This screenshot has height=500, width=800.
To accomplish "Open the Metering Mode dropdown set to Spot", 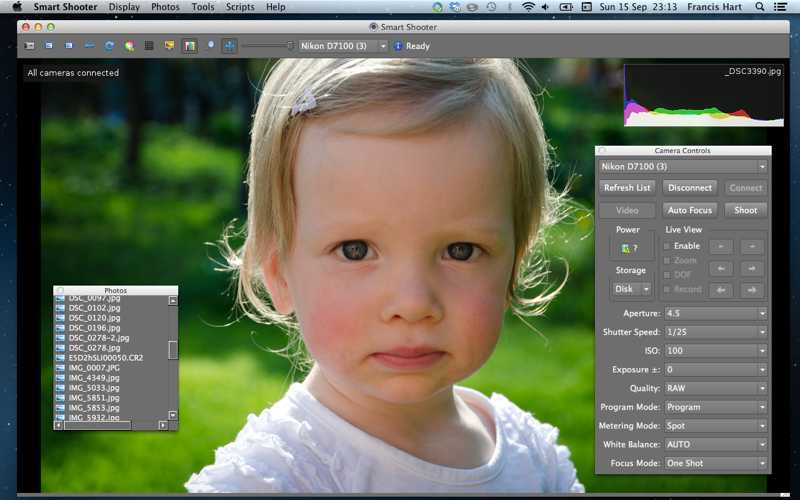I will coord(715,425).
